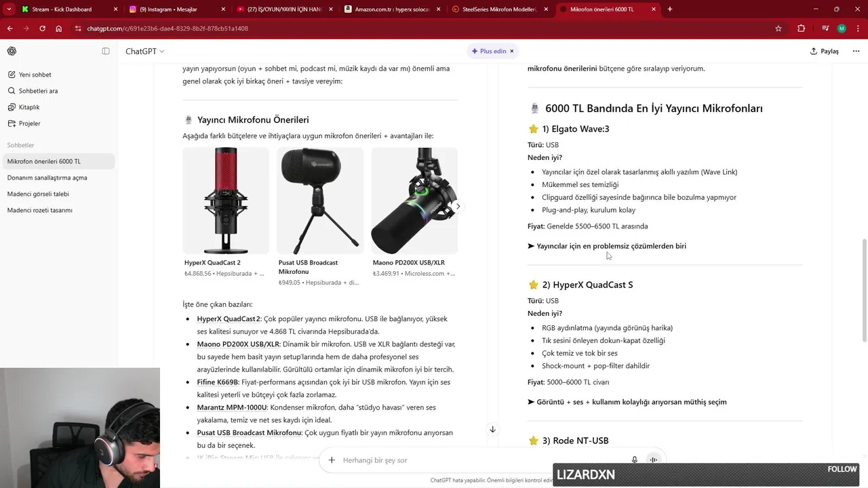Viewport: 868px width, 488px height.
Task: Close the Kick Dashboard tab
Action: tap(115, 9)
